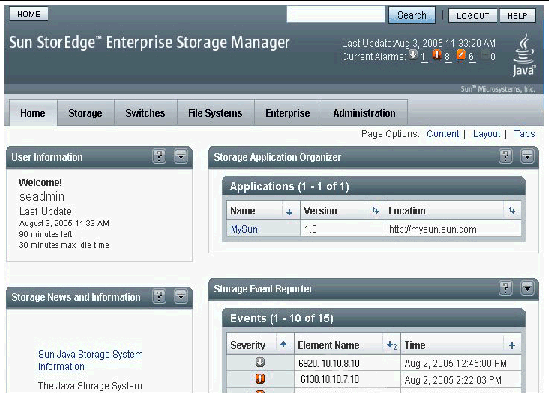Open help for Storage News and Information panel

pos(159,296)
